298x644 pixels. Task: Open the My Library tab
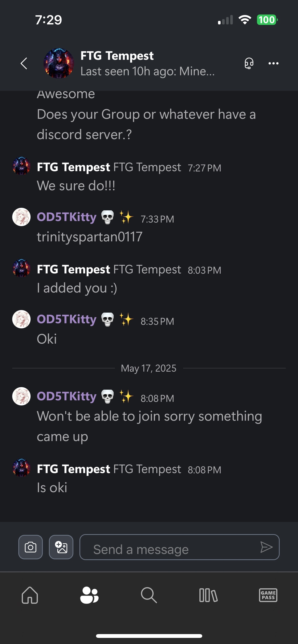[x=208, y=595]
